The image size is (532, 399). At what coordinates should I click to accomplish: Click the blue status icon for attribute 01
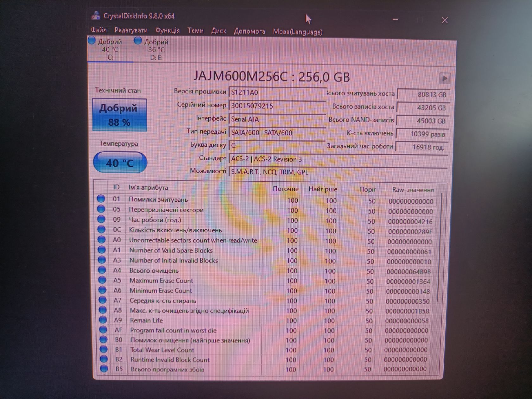[101, 199]
